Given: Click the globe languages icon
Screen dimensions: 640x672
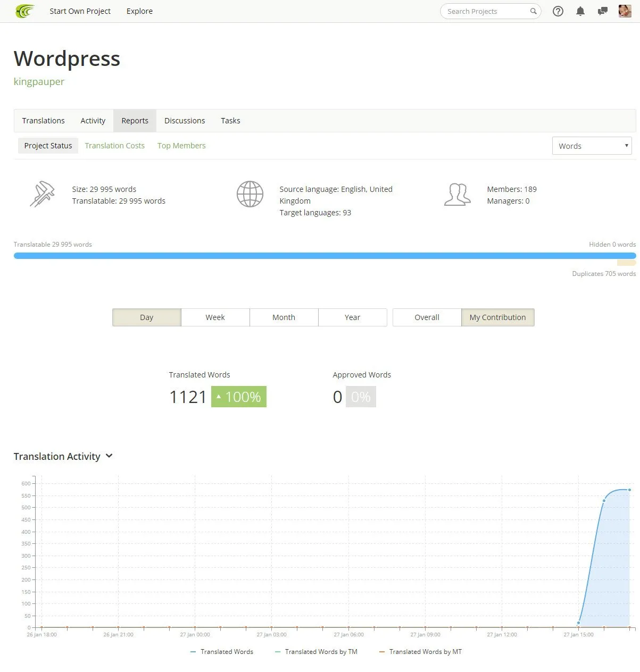Looking at the screenshot, I should [250, 194].
